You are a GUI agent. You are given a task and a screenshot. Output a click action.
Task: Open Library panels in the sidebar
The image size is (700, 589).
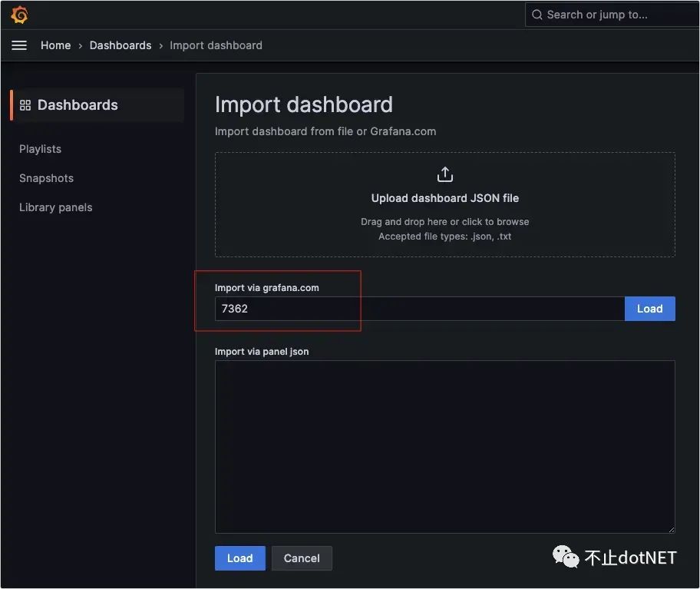(55, 207)
